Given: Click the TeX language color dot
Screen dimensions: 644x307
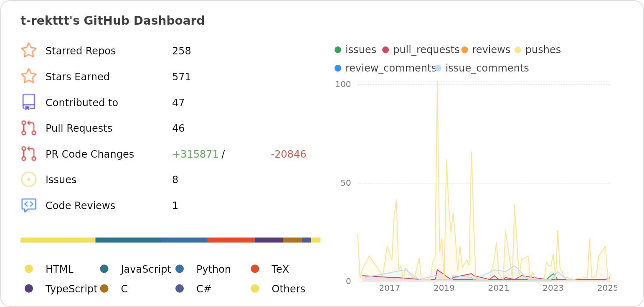Looking at the screenshot, I should [x=255, y=269].
